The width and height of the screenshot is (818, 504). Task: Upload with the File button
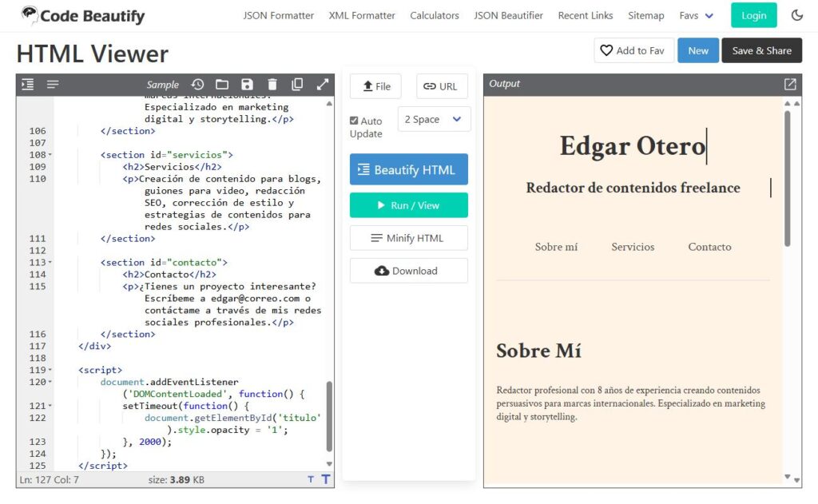point(375,86)
